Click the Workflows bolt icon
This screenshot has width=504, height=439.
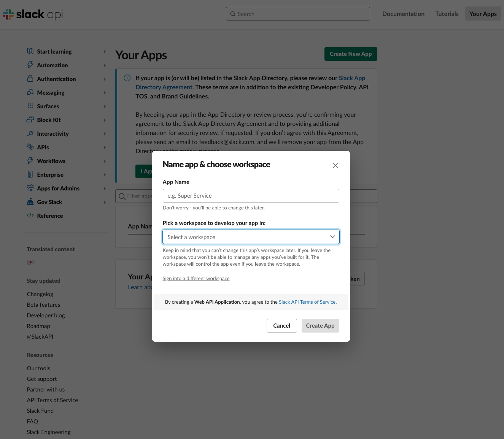point(30,161)
